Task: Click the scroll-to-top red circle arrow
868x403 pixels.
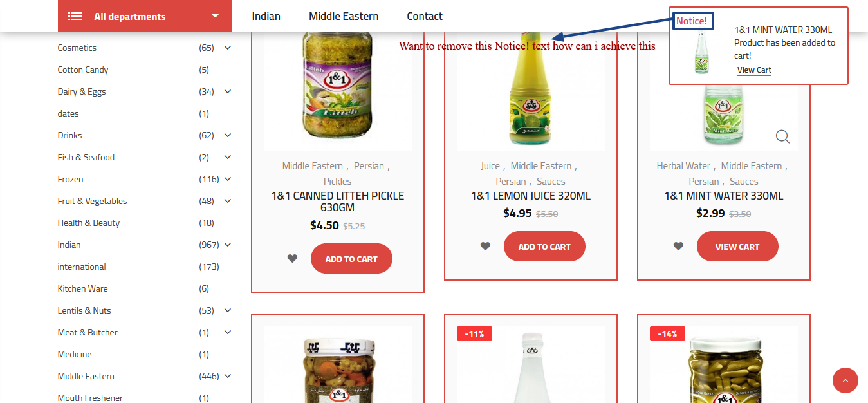Action: (x=845, y=380)
